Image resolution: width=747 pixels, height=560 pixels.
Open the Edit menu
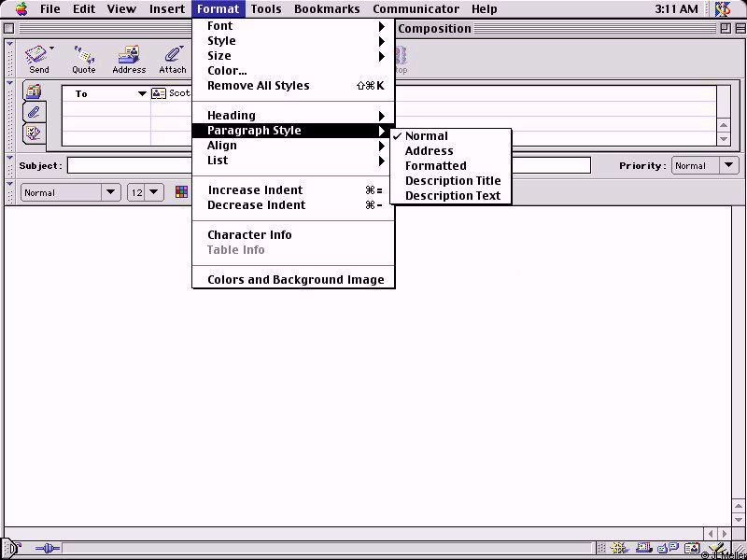pyautogui.click(x=84, y=8)
